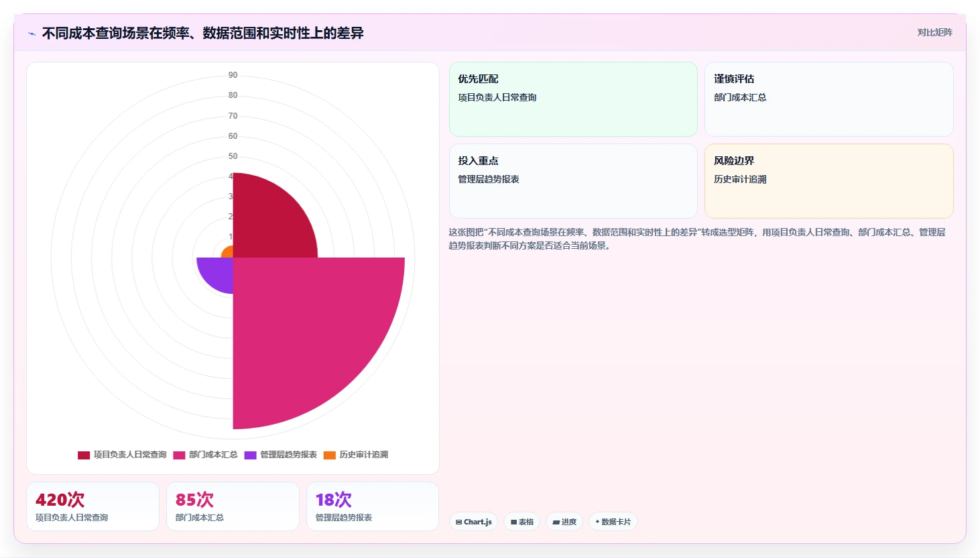Click legend label 部门成本汇总
This screenshot has width=980, height=558.
213,455
